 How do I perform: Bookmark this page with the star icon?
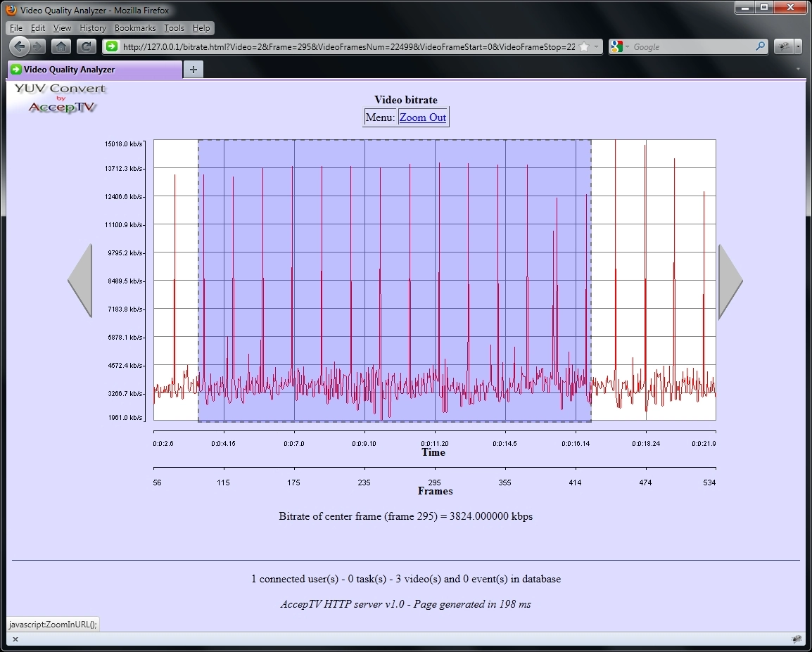tap(583, 47)
